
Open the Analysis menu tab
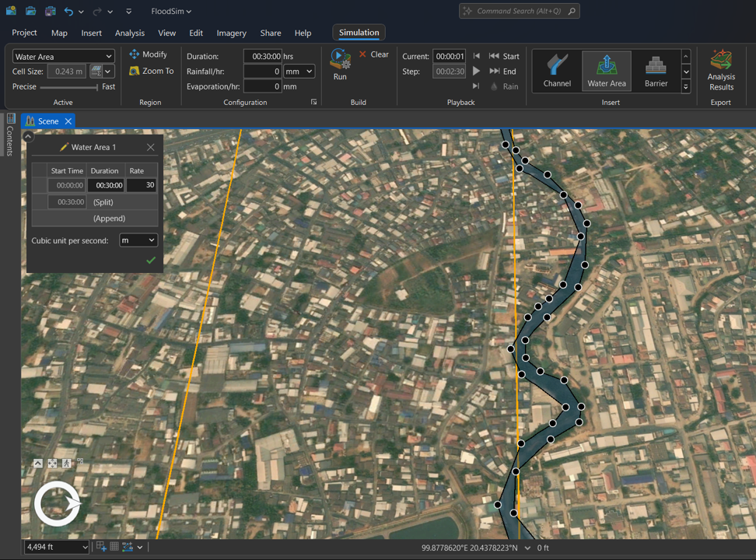point(129,33)
